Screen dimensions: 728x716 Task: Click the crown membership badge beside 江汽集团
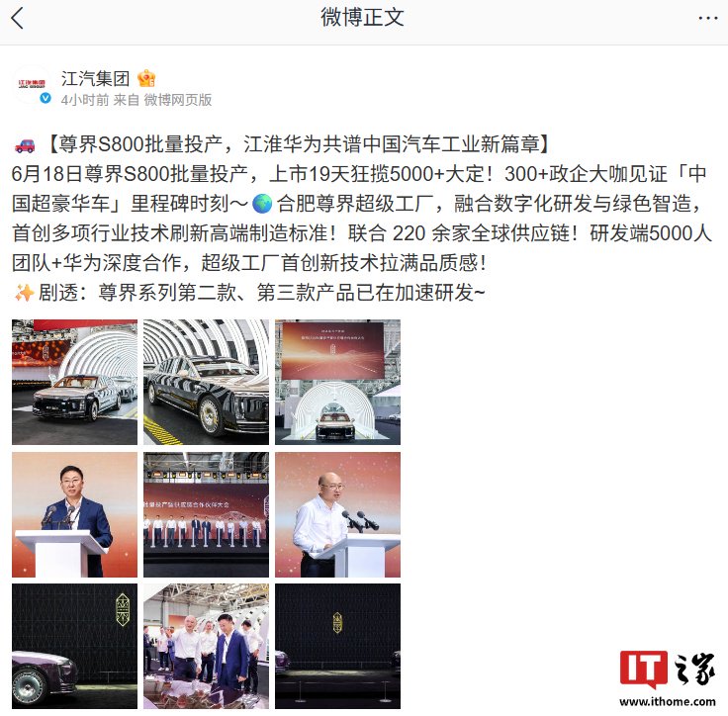tap(146, 78)
